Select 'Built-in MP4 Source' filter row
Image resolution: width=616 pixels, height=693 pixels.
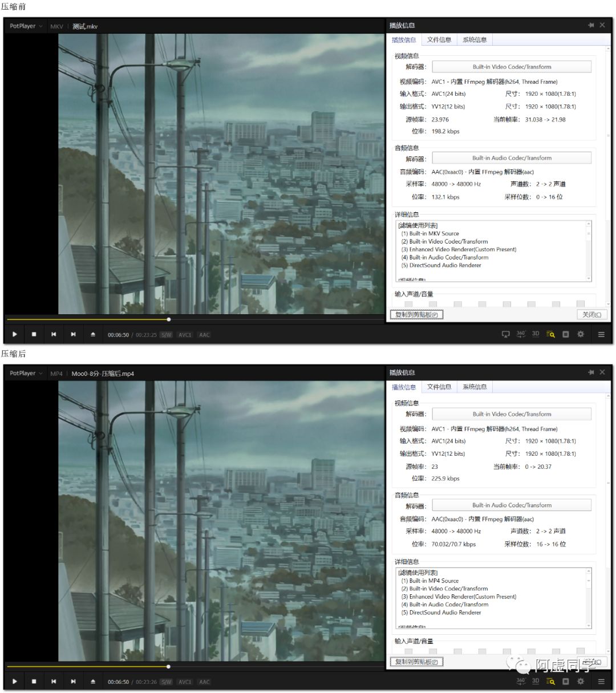point(430,581)
